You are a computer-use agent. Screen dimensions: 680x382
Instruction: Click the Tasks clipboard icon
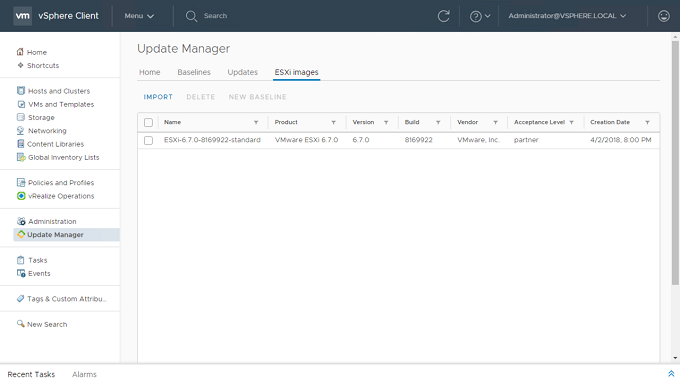coord(20,260)
